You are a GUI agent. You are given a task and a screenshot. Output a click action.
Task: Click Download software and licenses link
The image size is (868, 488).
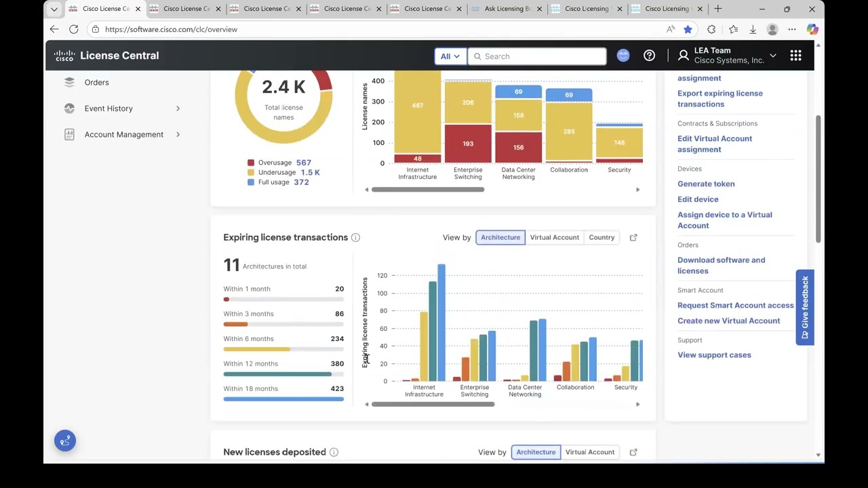721,265
